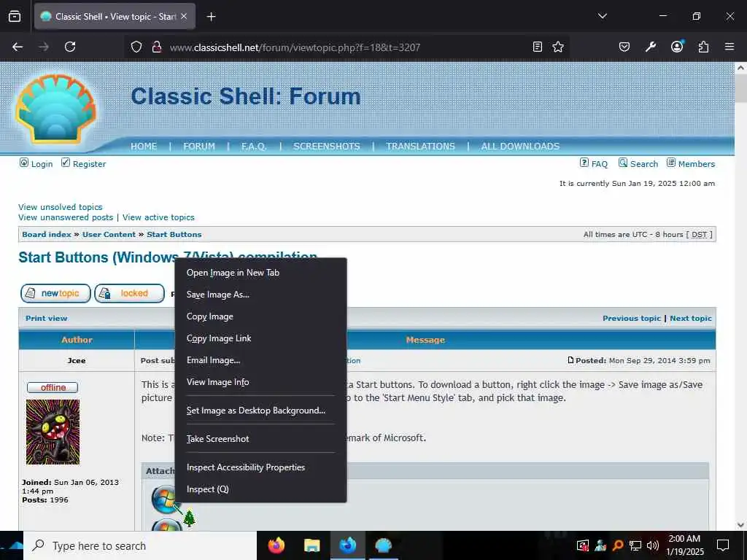Click View unsolved topics
The image size is (747, 560).
(x=61, y=207)
